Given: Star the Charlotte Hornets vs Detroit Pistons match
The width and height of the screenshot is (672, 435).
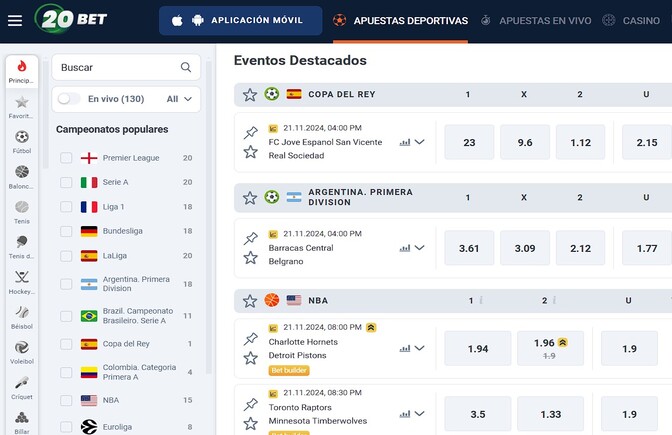Looking at the screenshot, I should (251, 358).
